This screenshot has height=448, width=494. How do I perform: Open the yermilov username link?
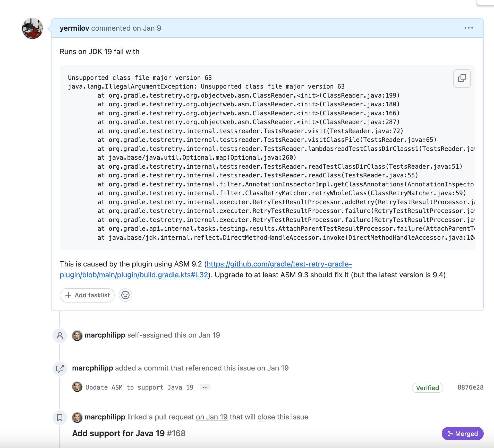pos(74,28)
